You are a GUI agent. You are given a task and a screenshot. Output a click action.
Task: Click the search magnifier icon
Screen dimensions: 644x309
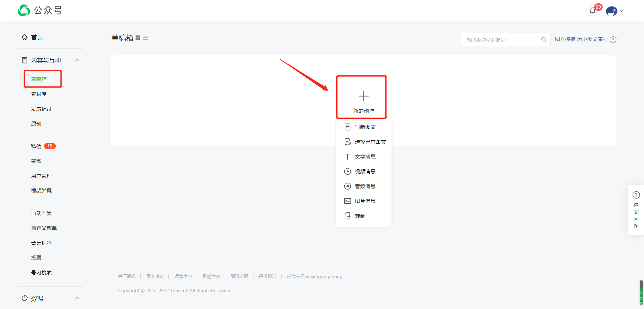click(543, 40)
